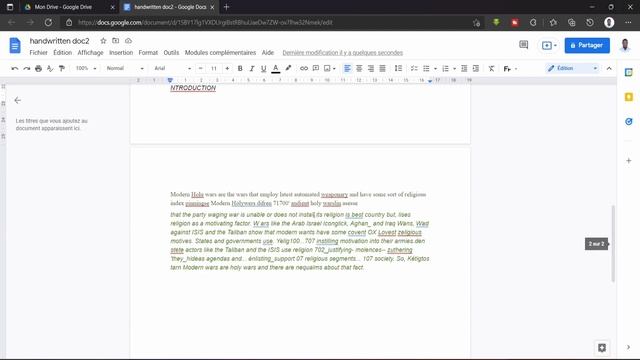Check document cloud save status icon
This screenshot has width=640, height=360.
[128, 41]
